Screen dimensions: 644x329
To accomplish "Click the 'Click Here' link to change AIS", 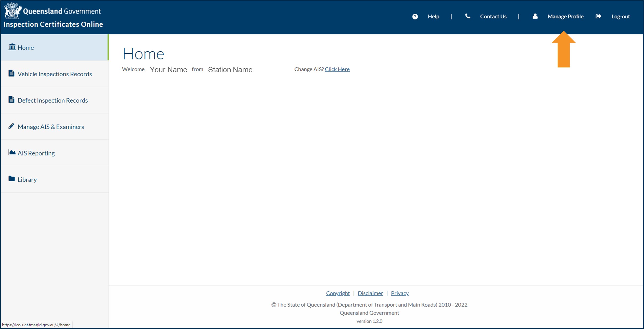I will pyautogui.click(x=337, y=69).
